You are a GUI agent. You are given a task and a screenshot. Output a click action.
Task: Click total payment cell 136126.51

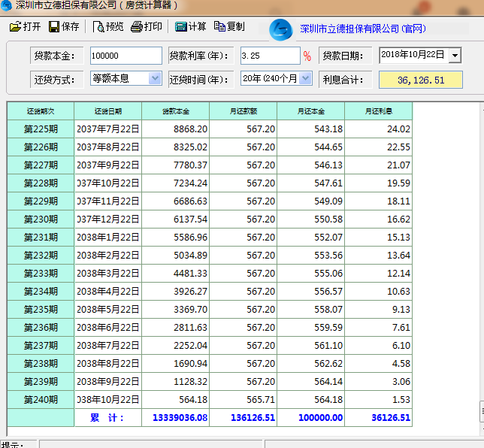244,418
